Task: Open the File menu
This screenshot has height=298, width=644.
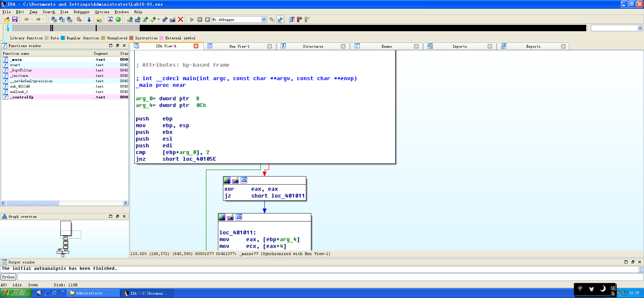Action: click(x=7, y=12)
